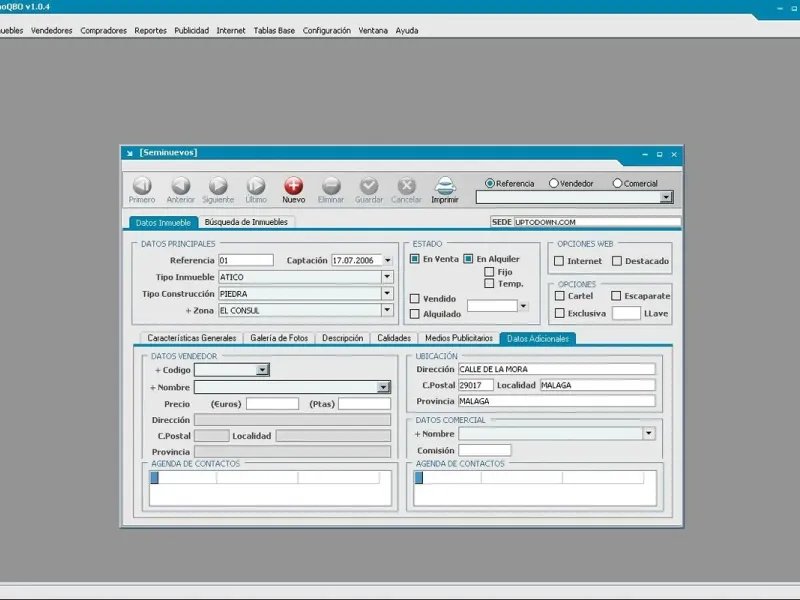Viewport: 800px width, 600px height.
Task: Click the SEDE field showing UPTODOWN.COM
Action: click(597, 222)
